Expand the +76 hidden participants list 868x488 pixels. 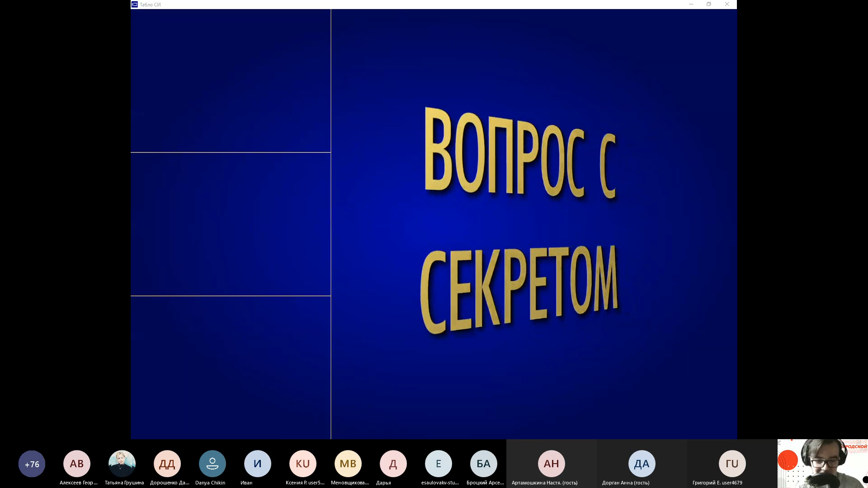(31, 464)
